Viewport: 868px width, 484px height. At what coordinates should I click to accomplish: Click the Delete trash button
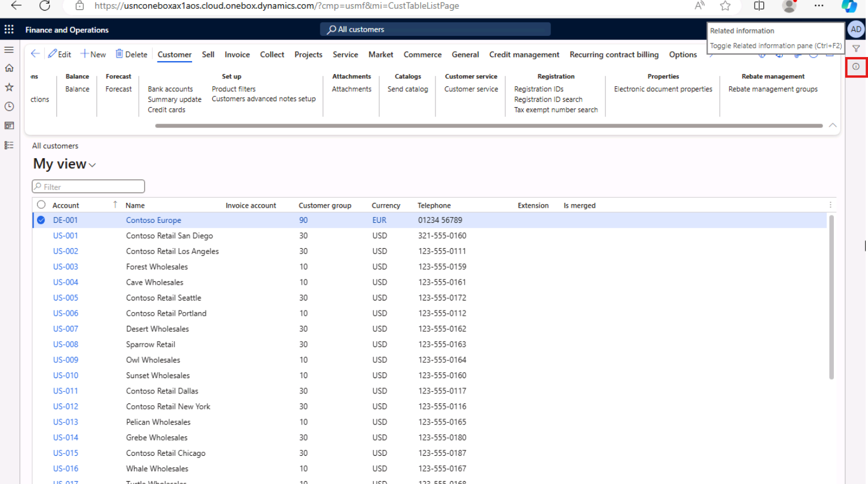tap(131, 54)
